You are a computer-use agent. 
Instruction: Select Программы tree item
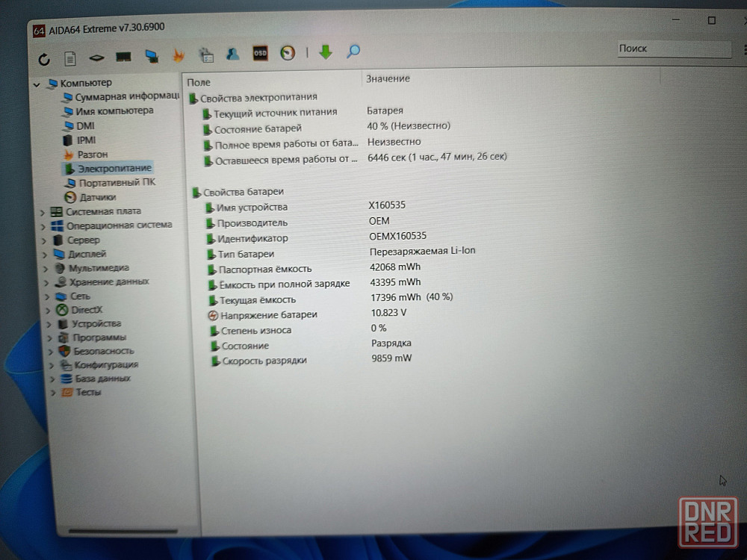pyautogui.click(x=93, y=338)
